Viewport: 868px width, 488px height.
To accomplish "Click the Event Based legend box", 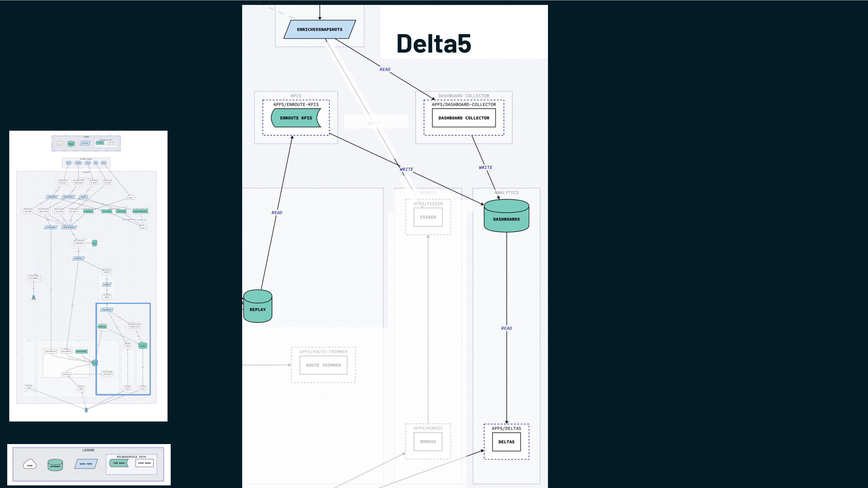I will (x=145, y=463).
